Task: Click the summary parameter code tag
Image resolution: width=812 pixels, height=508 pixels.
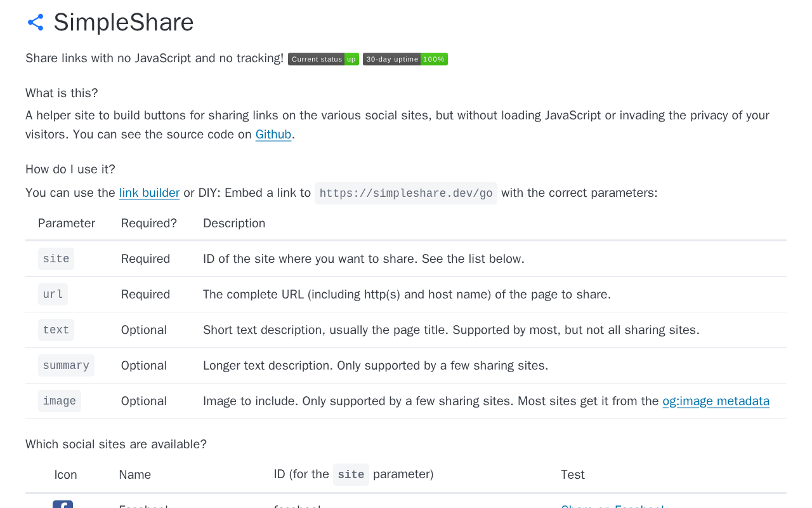Action: coord(66,366)
